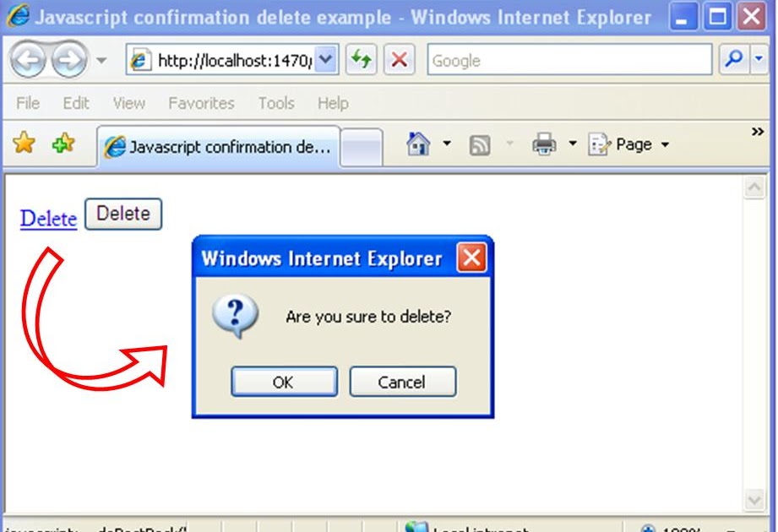Expand the address bar URL dropdown
Image resolution: width=778 pixels, height=532 pixels.
tap(325, 59)
